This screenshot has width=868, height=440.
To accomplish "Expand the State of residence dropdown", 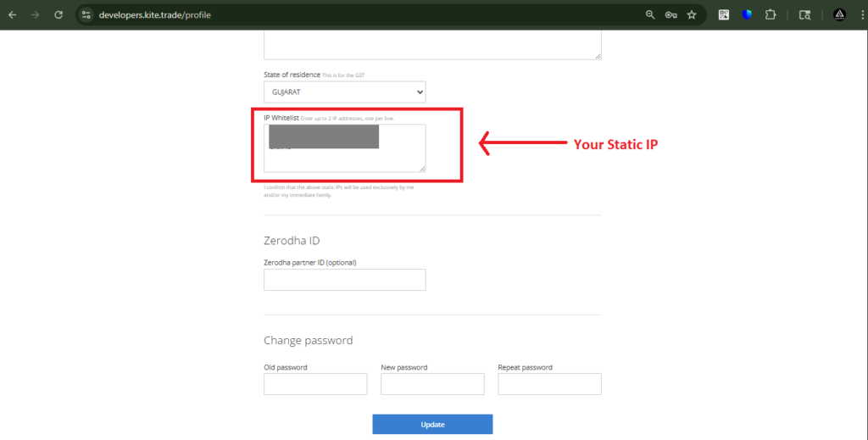I will 344,92.
